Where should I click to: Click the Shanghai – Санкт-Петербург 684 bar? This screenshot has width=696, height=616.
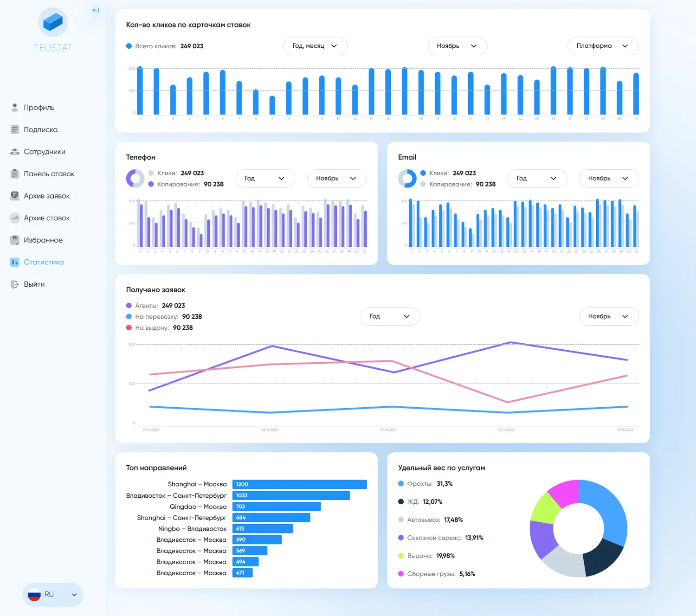pos(271,518)
